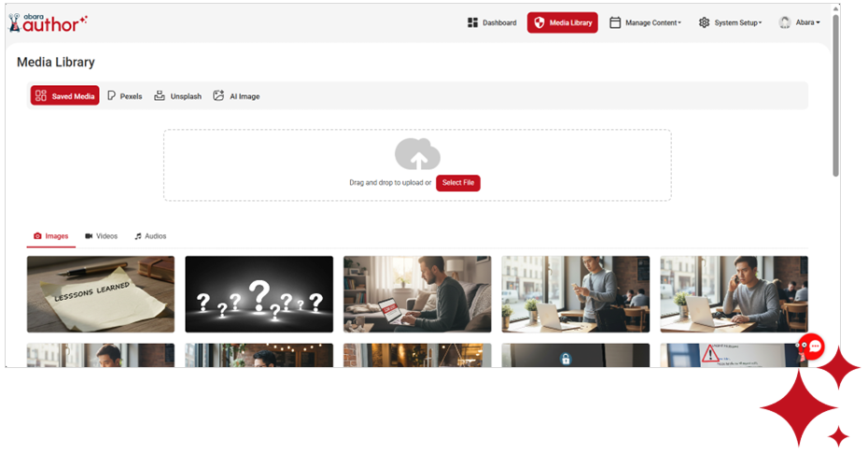
Task: Select the Saved Media tab
Action: 64,96
